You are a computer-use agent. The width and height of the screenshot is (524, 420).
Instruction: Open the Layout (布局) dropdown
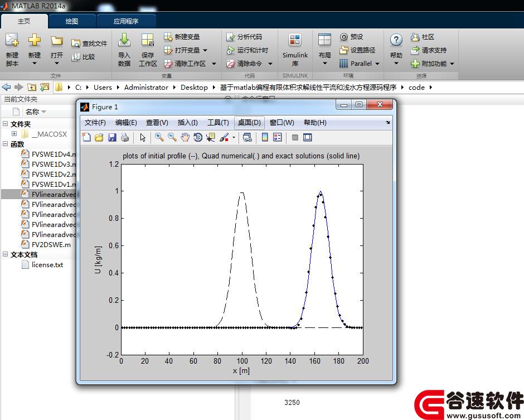(x=324, y=49)
